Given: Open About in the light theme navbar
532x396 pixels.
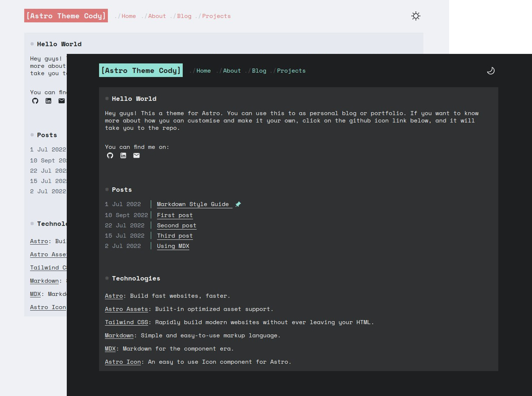Looking at the screenshot, I should click(x=157, y=16).
